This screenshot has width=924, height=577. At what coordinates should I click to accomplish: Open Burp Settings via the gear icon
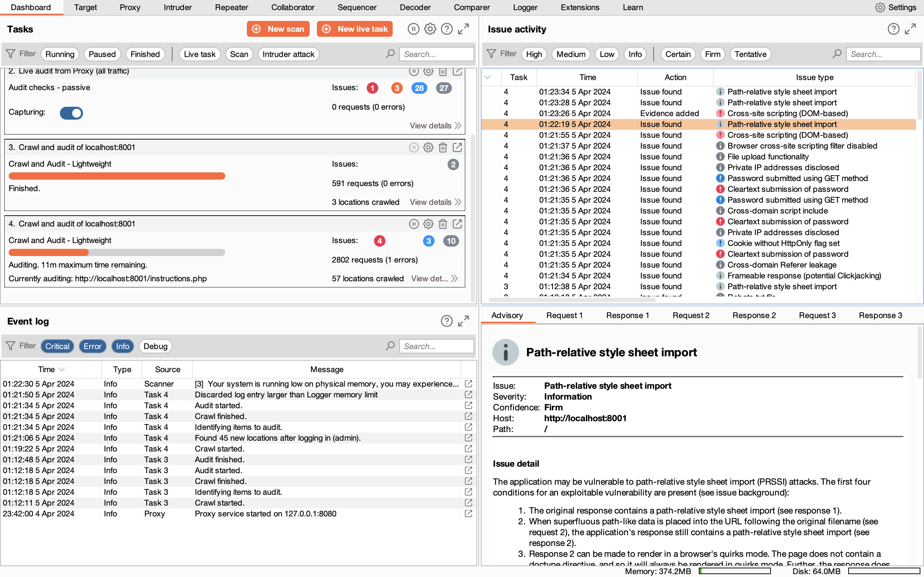pyautogui.click(x=880, y=7)
